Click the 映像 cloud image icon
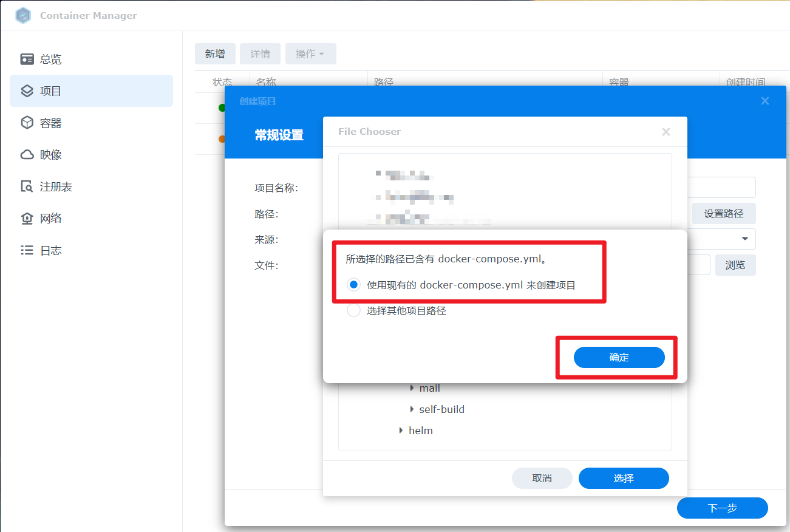The image size is (790, 532). pos(27,155)
